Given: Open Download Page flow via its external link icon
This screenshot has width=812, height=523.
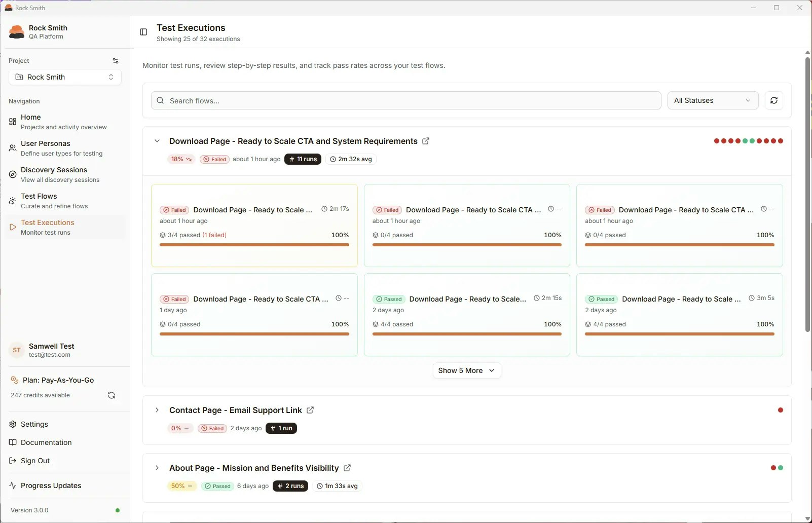Looking at the screenshot, I should pyautogui.click(x=425, y=141).
